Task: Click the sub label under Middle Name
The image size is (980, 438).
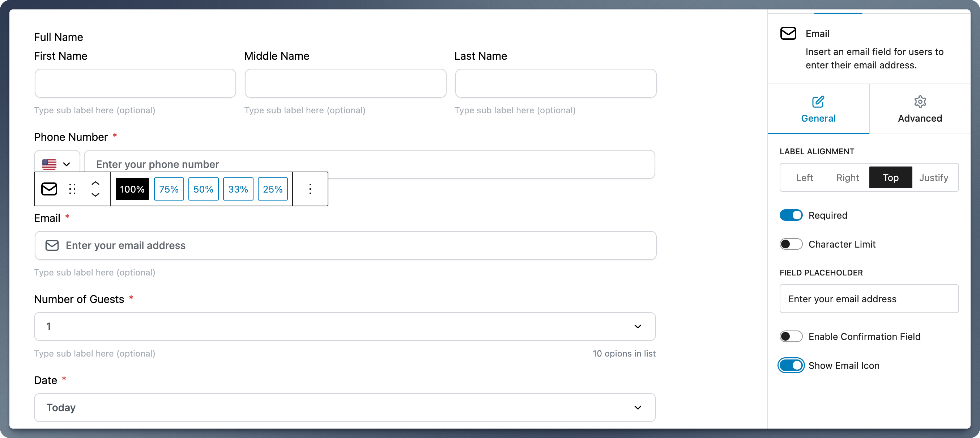Action: click(x=305, y=110)
